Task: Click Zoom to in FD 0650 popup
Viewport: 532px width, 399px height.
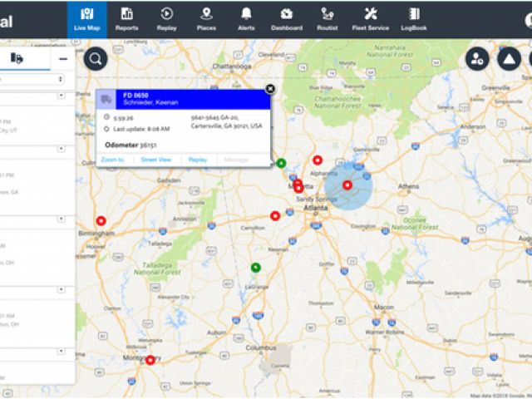Action: pos(113,160)
